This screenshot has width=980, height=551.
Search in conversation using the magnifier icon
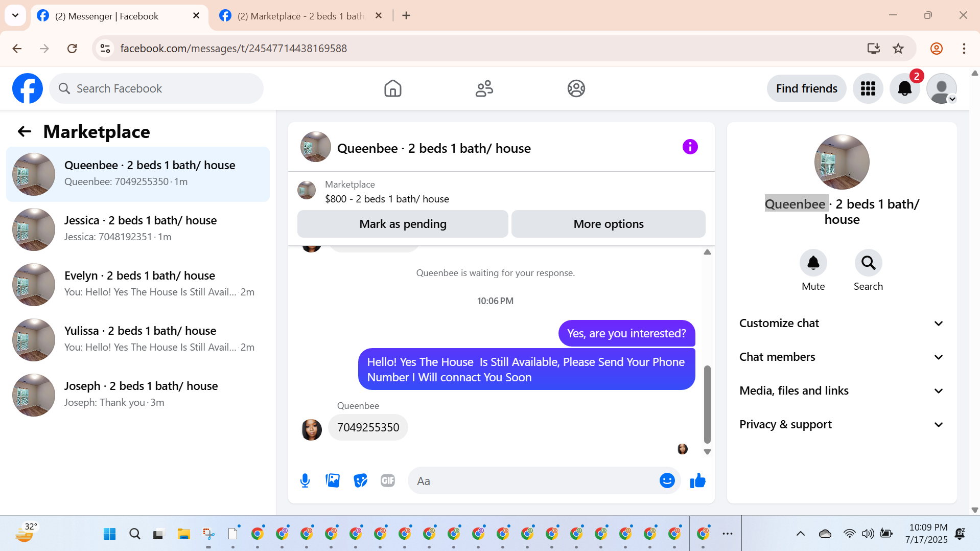868,263
